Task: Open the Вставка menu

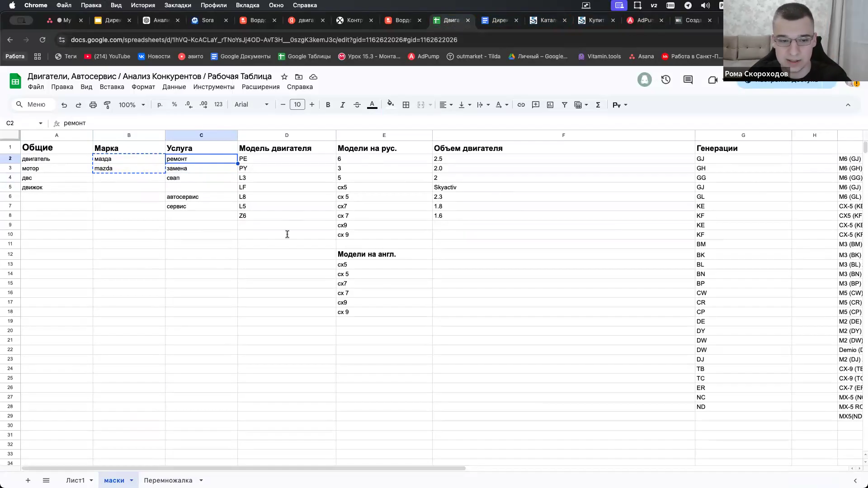Action: [112, 87]
